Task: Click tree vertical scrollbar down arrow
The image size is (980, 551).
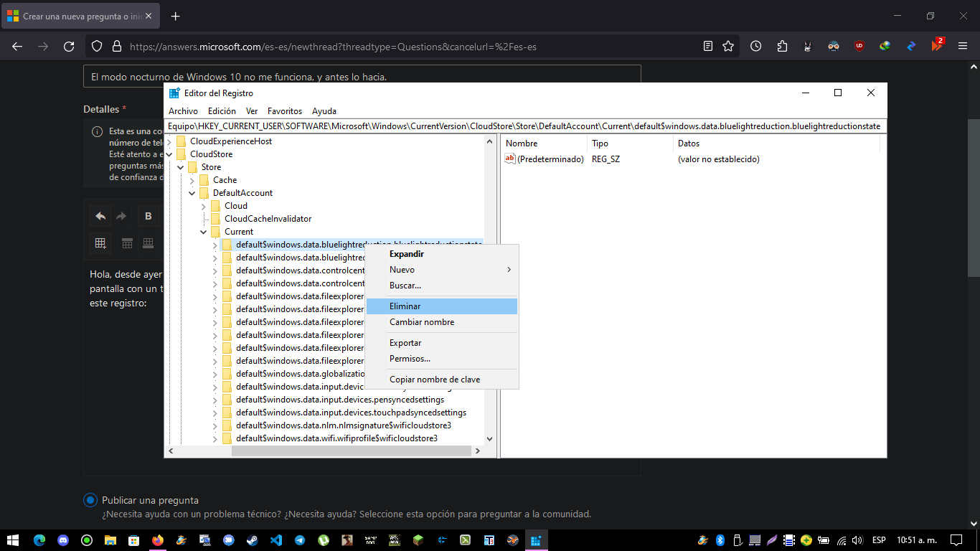Action: 489,438
